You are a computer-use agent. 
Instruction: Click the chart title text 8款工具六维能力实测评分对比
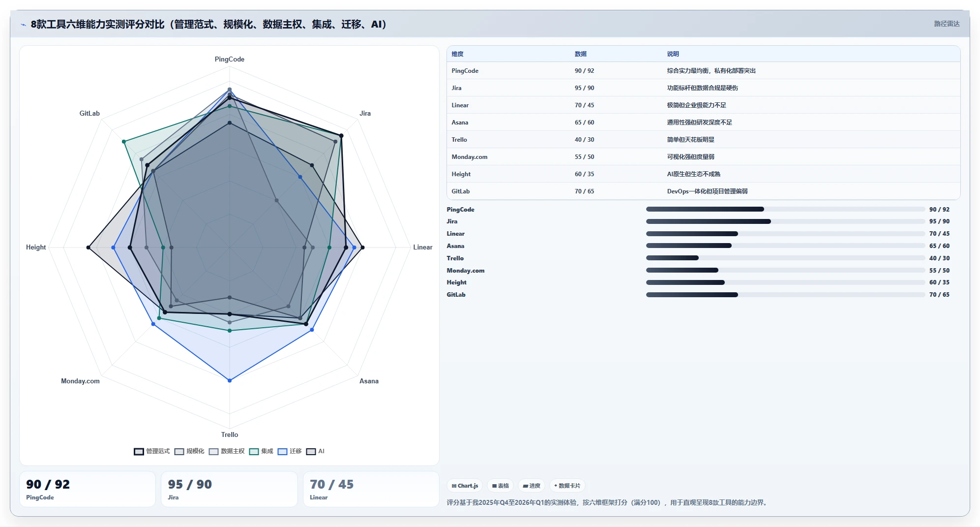click(x=98, y=24)
